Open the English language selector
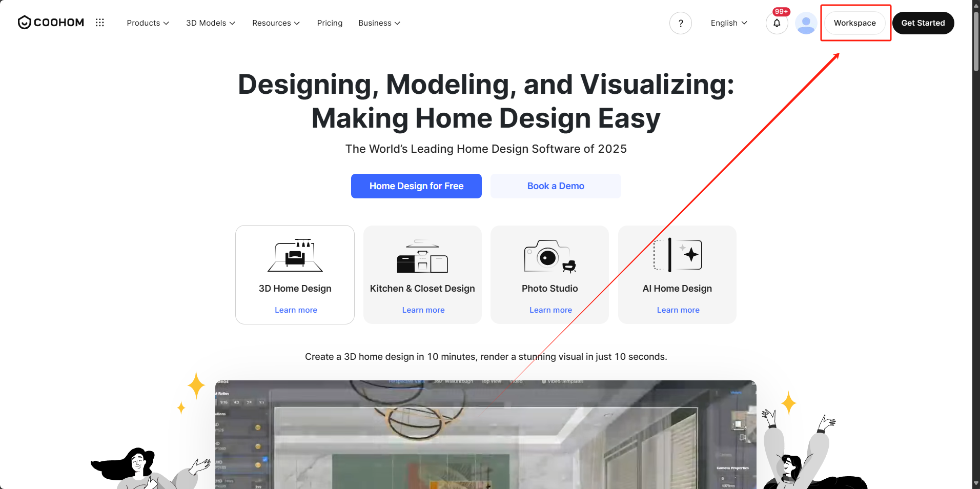This screenshot has height=489, width=980. tap(728, 23)
